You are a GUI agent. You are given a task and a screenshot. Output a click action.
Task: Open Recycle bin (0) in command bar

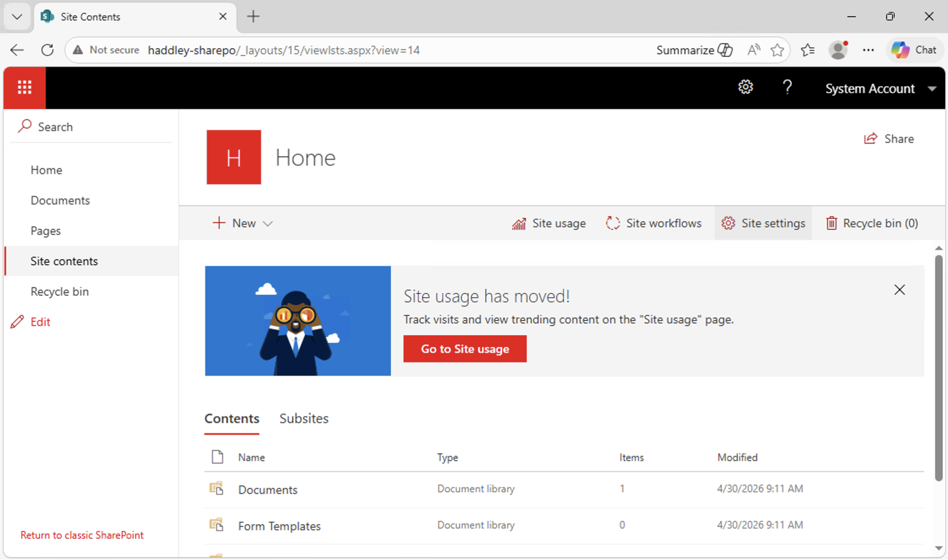point(872,223)
